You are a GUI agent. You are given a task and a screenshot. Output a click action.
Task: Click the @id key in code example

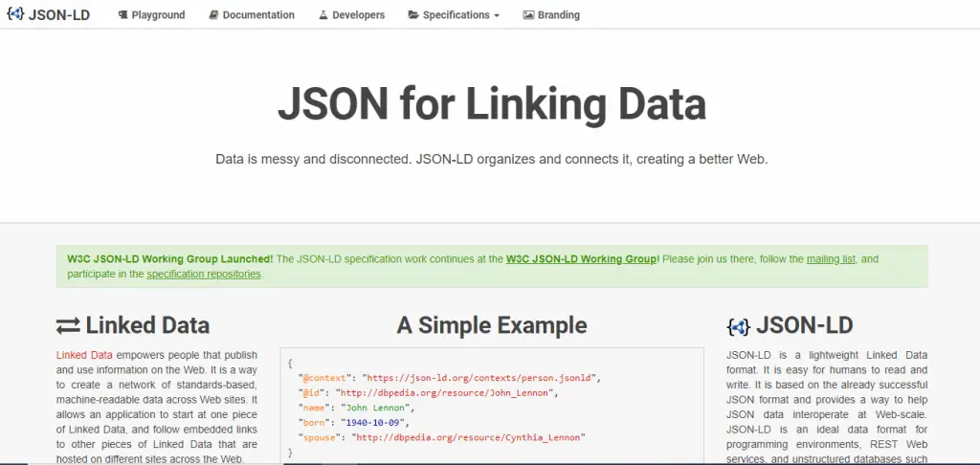(311, 393)
